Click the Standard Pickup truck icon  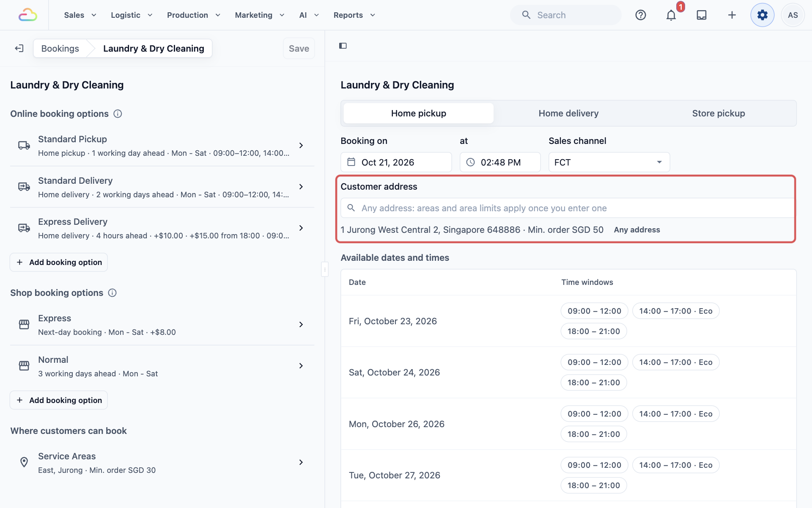click(24, 145)
